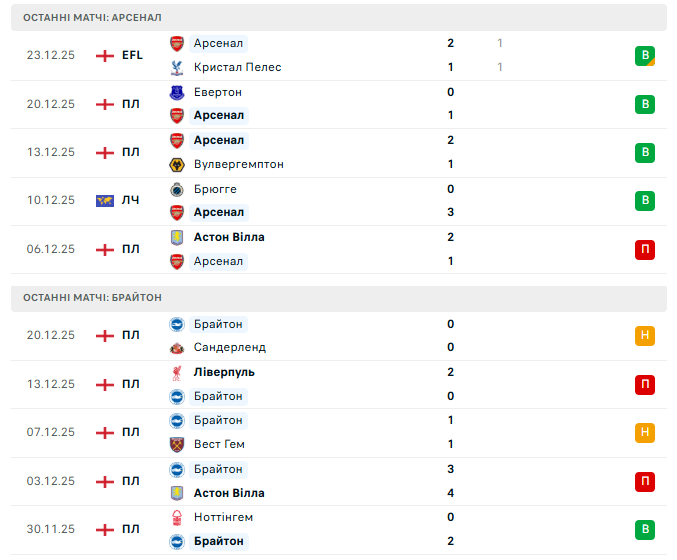Open the Вулвергемптон team link
Screen dimensions: 677x560
[x=238, y=164]
